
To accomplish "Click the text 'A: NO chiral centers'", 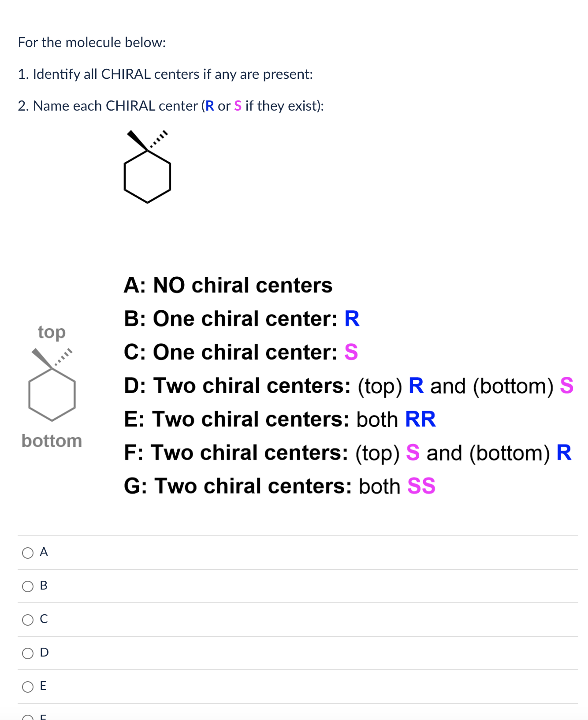I will coord(228,286).
